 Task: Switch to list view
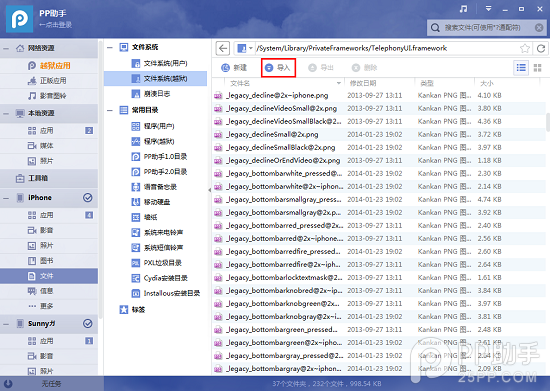pos(521,68)
